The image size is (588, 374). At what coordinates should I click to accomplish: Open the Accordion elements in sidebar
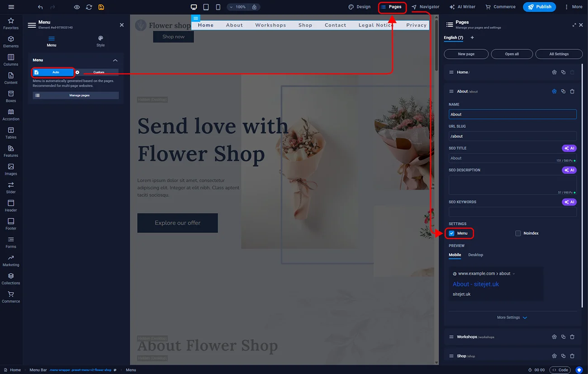click(11, 114)
